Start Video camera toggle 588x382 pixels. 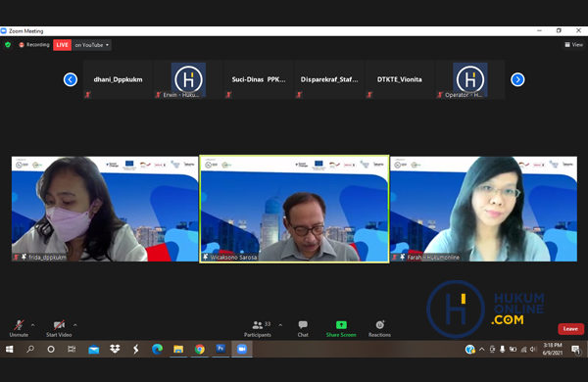point(59,328)
